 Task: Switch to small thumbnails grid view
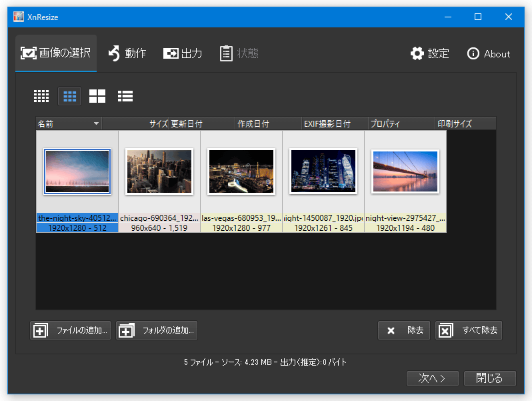[x=41, y=96]
